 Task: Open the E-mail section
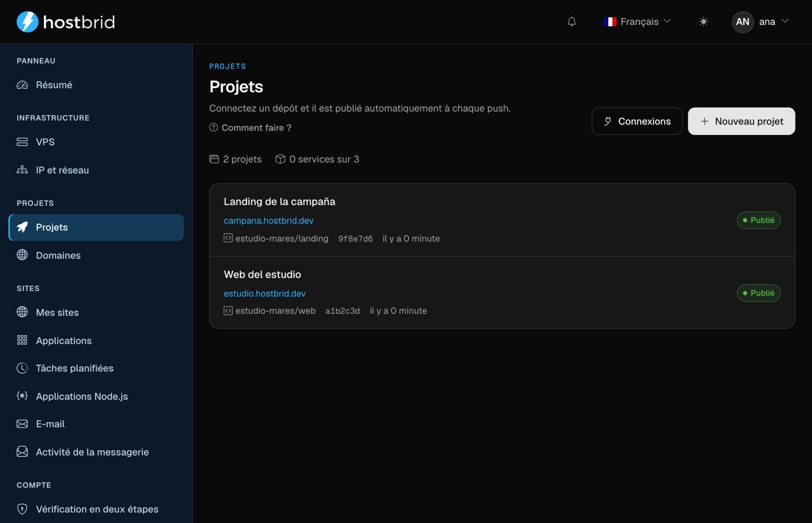[96, 424]
